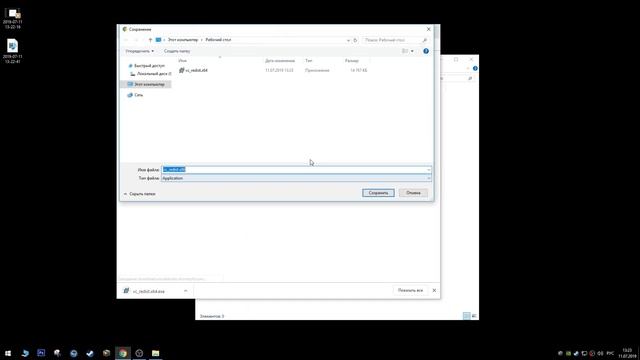The width and height of the screenshot is (640, 360).
Task: Click the search magnifier icon
Action: click(x=425, y=40)
